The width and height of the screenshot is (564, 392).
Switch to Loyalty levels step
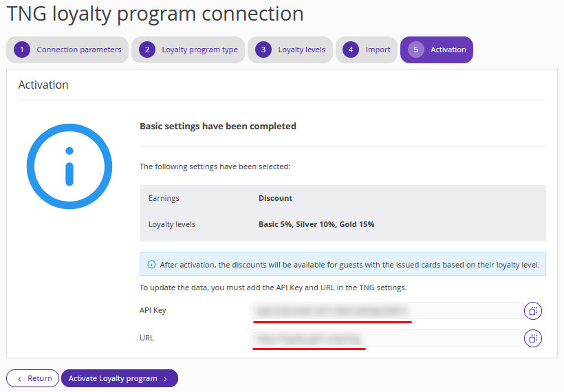[x=290, y=50]
